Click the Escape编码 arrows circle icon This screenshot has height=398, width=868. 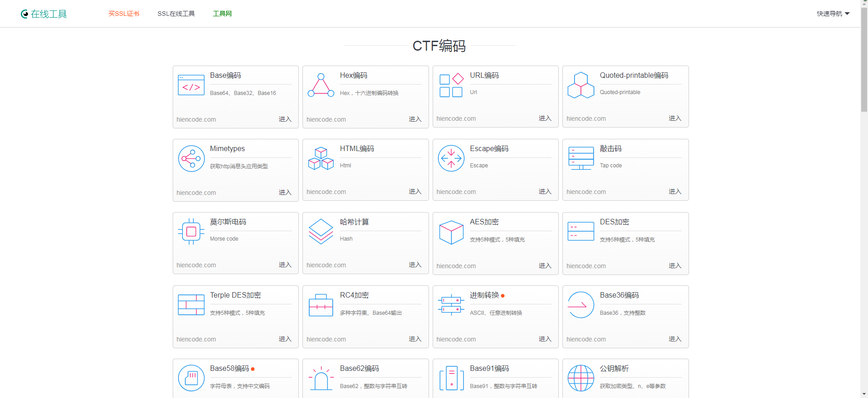click(x=451, y=158)
